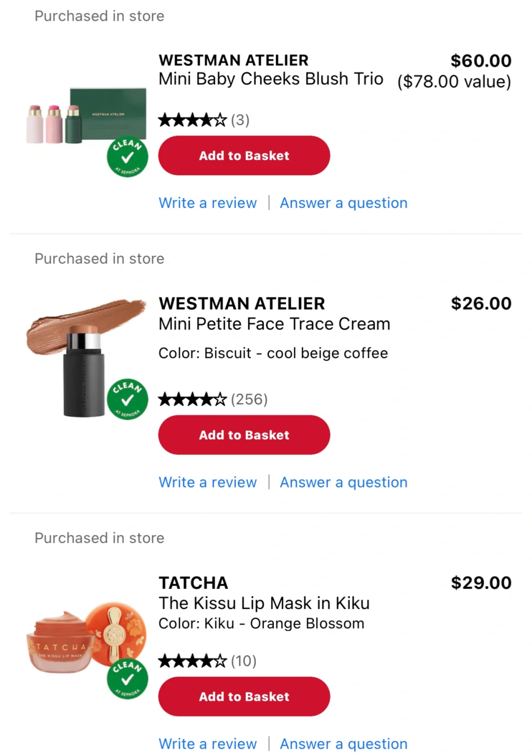This screenshot has height=756, width=532.
Task: Answer a question about Face Trace Cream
Action: click(343, 482)
